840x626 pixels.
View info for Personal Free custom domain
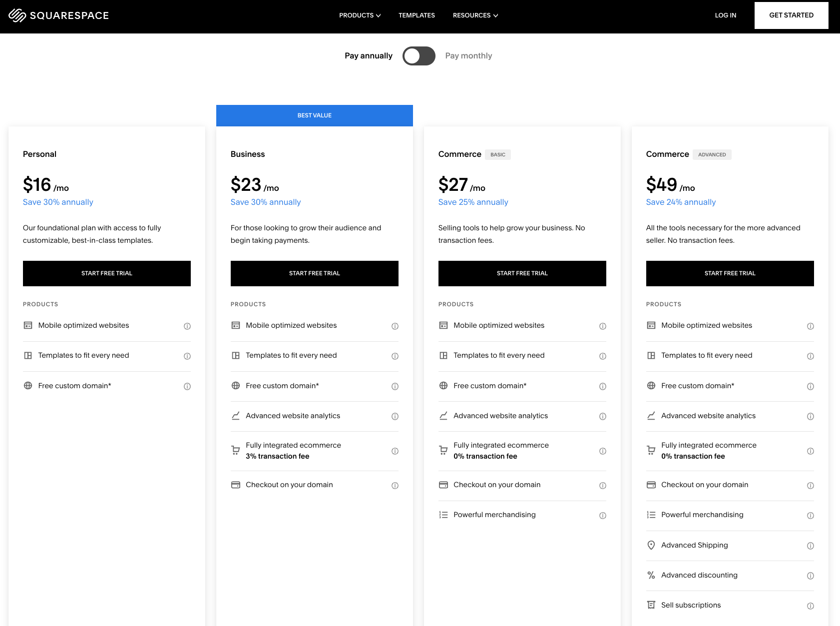pyautogui.click(x=187, y=386)
